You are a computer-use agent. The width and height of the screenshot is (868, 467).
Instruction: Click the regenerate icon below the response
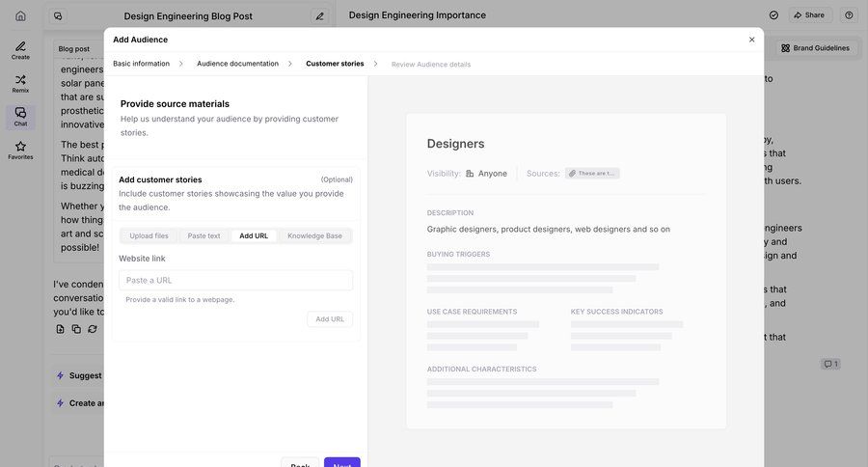(93, 329)
